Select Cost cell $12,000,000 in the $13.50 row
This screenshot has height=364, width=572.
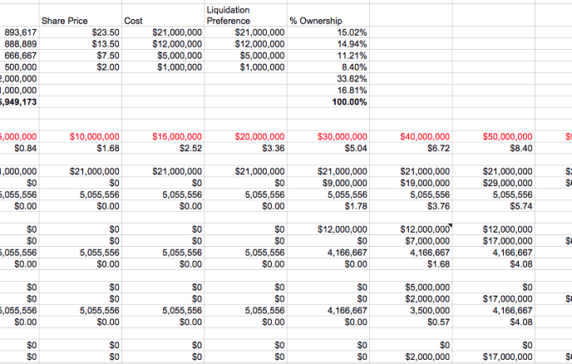(163, 44)
